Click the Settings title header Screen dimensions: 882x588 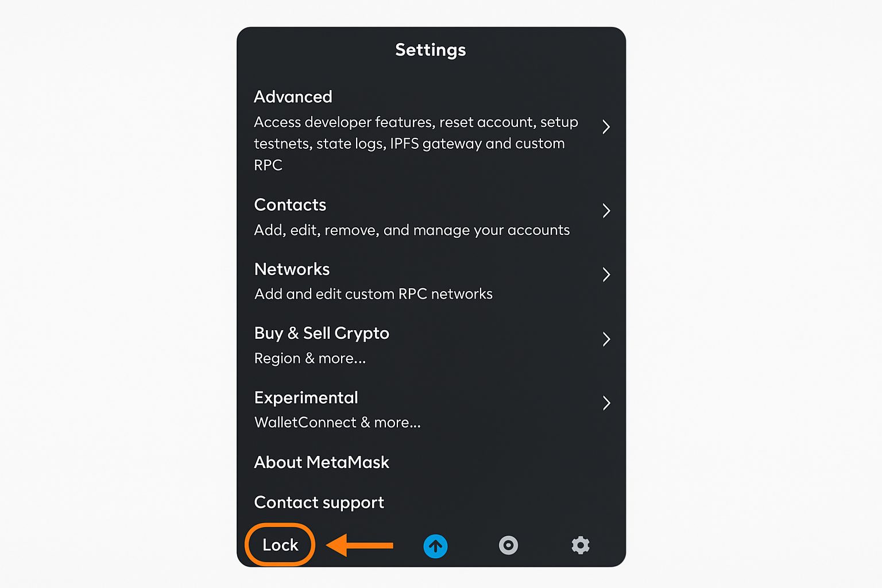point(431,50)
